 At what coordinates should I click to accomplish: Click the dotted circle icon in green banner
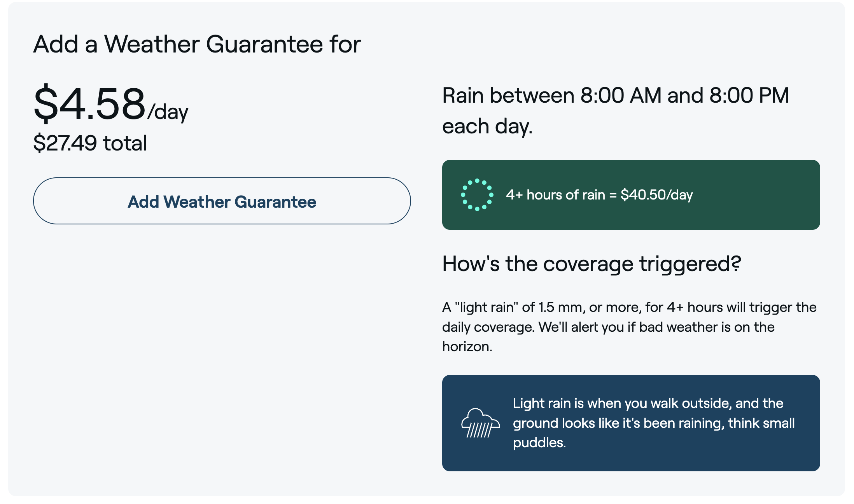[x=477, y=195]
